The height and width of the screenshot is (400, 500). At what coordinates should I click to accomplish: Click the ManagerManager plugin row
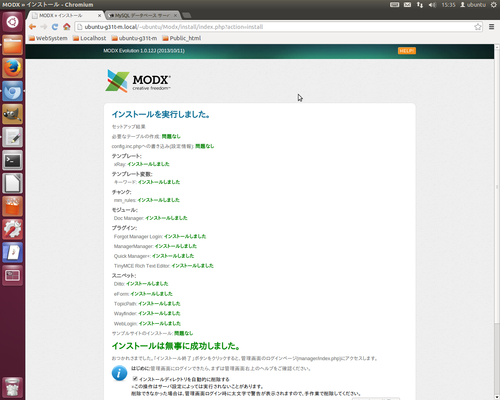coord(155,246)
